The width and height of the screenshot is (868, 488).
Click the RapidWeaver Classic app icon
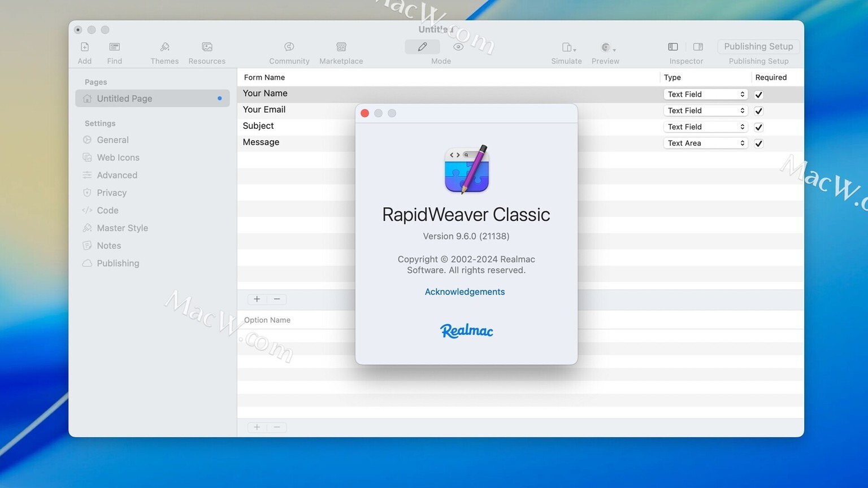(x=467, y=169)
